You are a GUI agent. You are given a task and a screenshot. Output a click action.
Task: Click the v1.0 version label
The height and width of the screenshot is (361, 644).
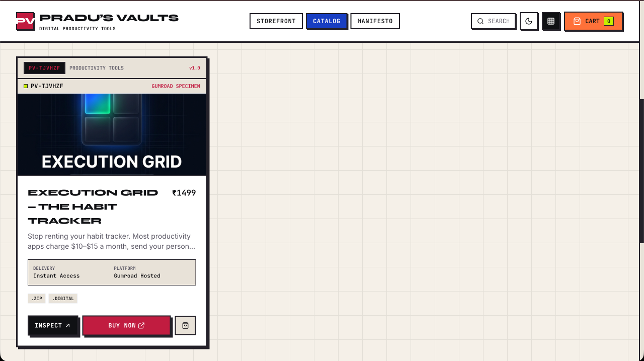[195, 68]
